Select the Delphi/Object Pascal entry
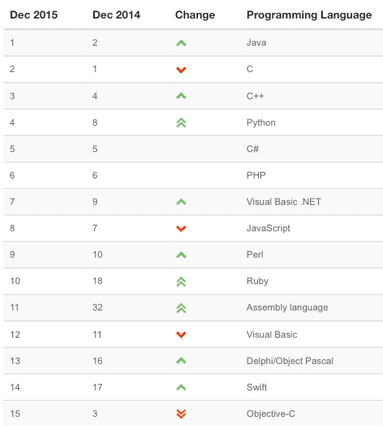The image size is (383, 426). click(x=290, y=361)
